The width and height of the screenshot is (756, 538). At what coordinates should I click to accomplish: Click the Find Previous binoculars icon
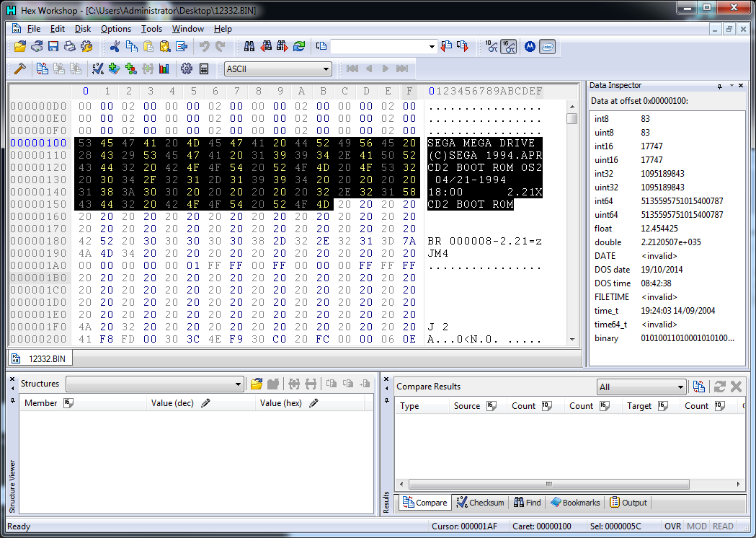[266, 46]
